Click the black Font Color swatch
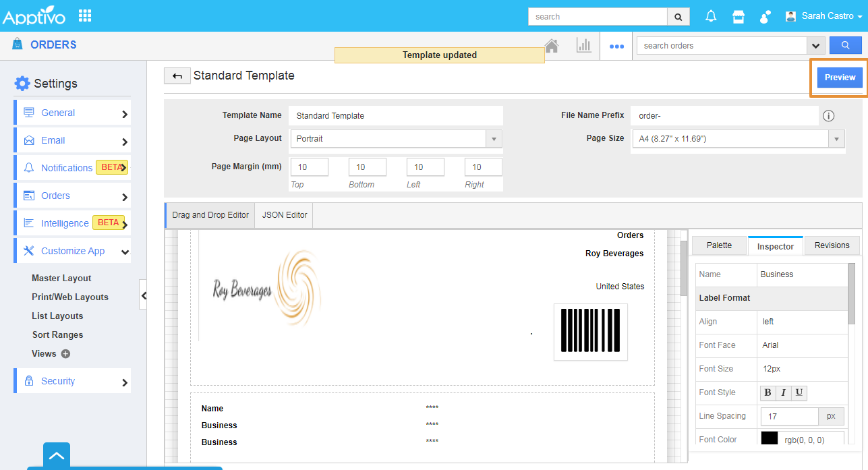This screenshot has width=868, height=470. 769,439
